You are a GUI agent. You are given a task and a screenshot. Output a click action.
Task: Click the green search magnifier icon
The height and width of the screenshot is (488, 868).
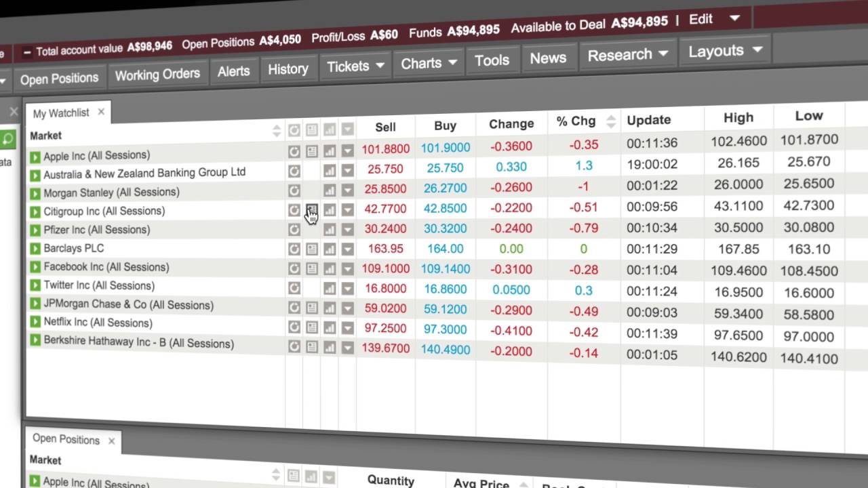click(7, 139)
